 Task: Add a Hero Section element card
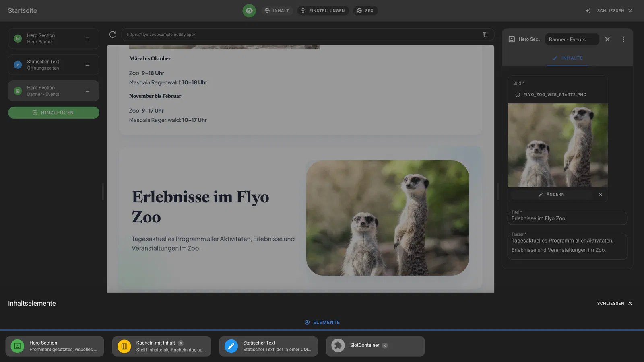coord(55,346)
